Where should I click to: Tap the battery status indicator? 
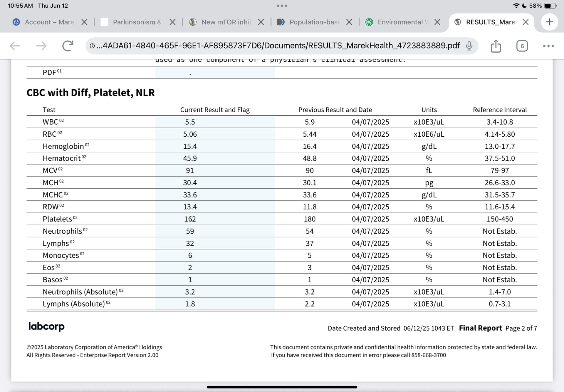[550, 6]
